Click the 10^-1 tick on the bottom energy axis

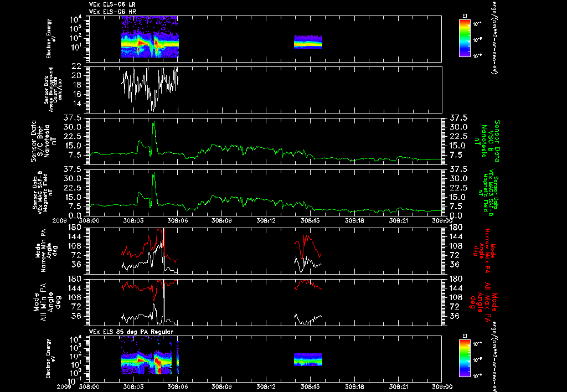(x=75, y=381)
